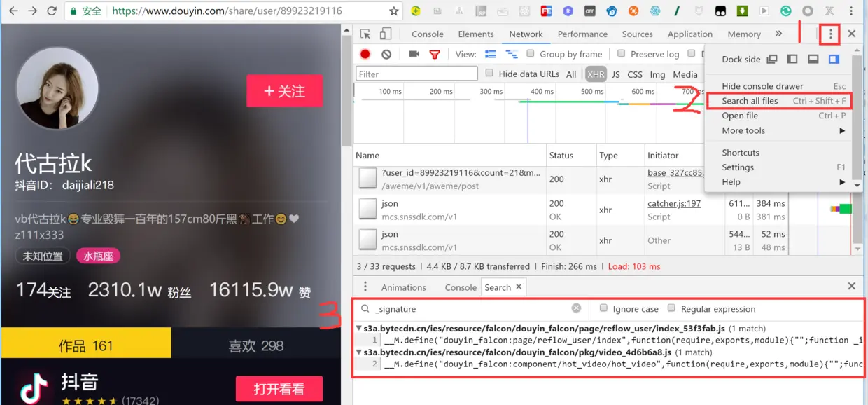Click the red record network log button
The width and height of the screenshot is (868, 405).
point(365,54)
